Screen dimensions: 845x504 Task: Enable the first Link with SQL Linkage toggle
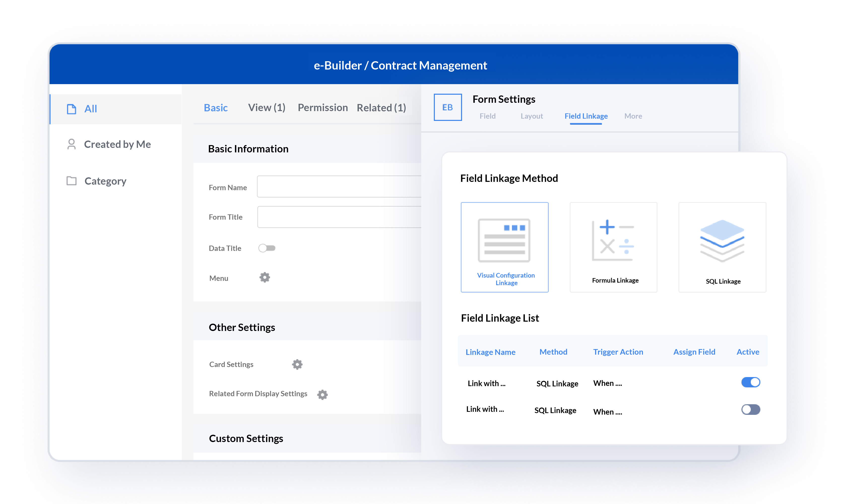[x=751, y=382]
